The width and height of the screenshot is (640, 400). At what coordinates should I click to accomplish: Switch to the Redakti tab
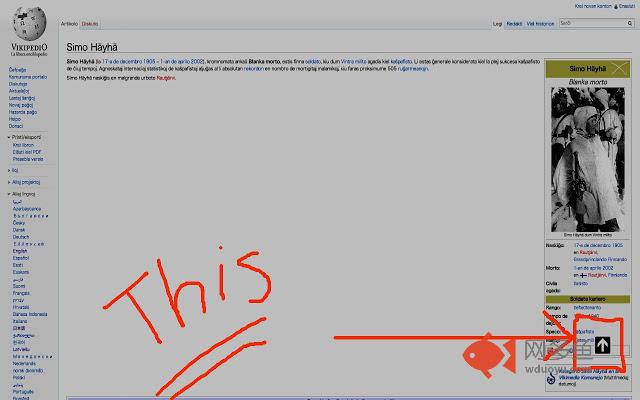[514, 22]
